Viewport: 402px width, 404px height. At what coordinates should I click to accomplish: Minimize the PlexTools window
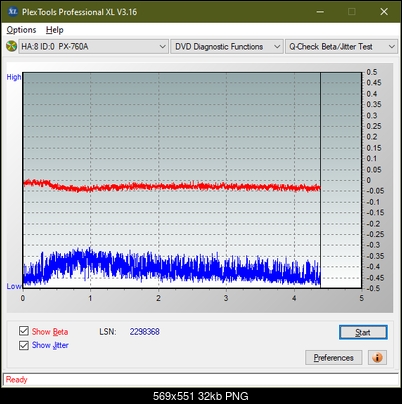[320, 12]
